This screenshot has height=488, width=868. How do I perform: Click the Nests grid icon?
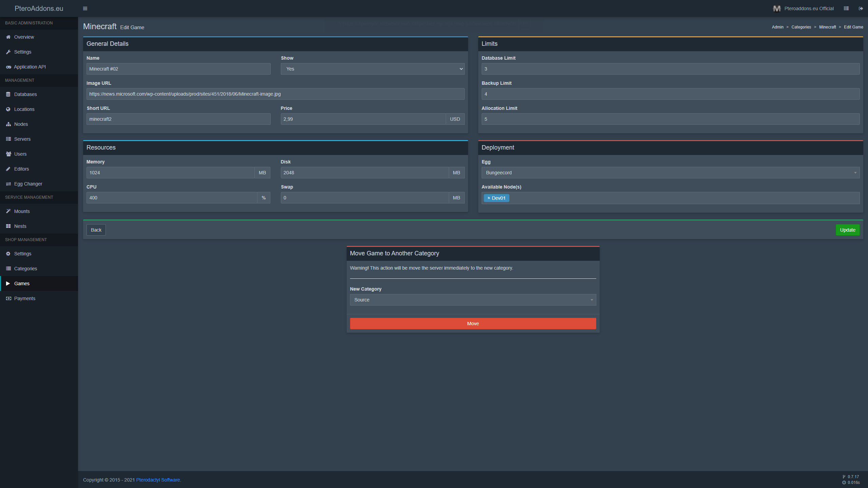(8, 226)
